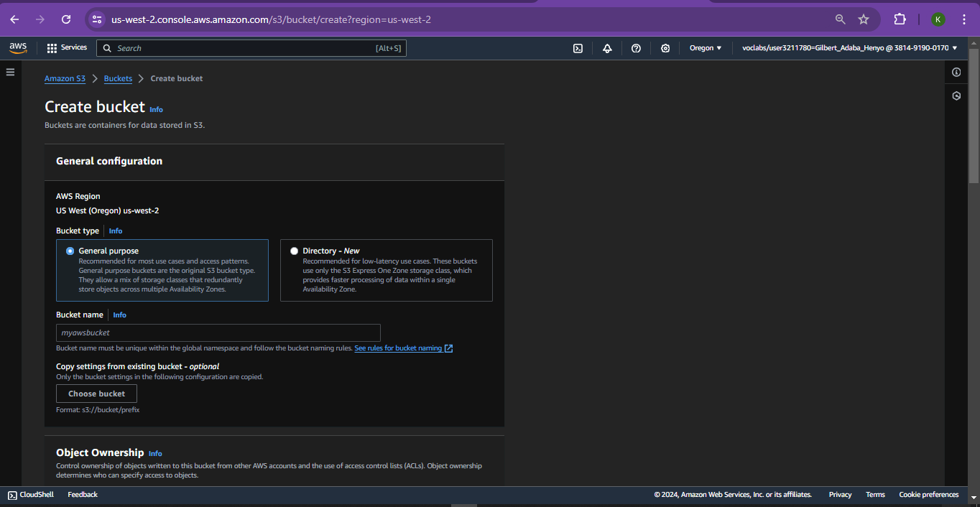The width and height of the screenshot is (980, 507).
Task: Click the external link icon after bucket naming rules
Action: click(448, 348)
